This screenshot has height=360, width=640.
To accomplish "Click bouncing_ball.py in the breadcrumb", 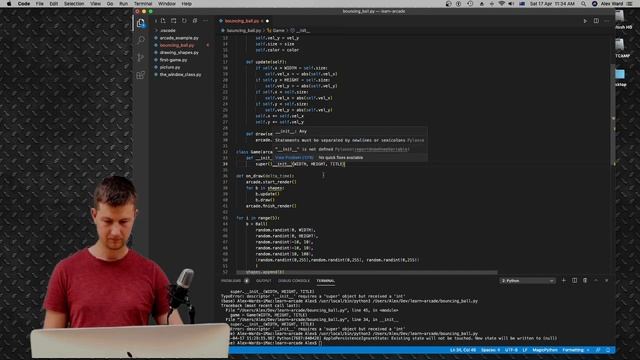I will 243,31.
